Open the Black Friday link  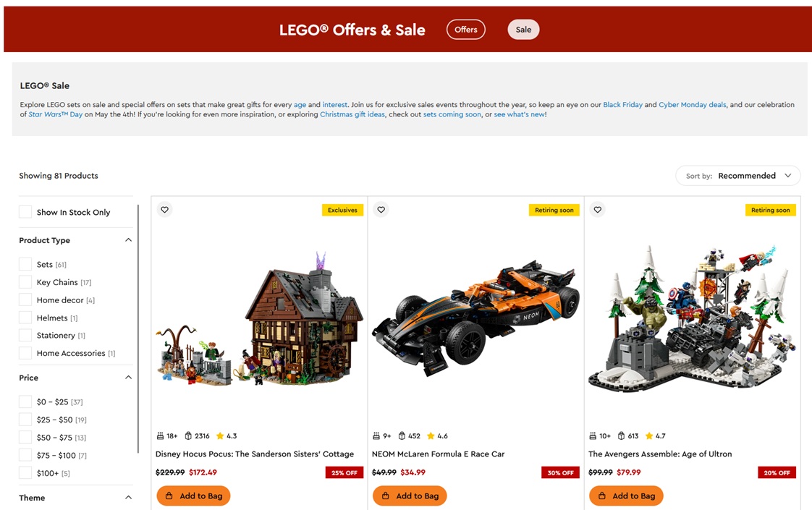click(x=622, y=105)
